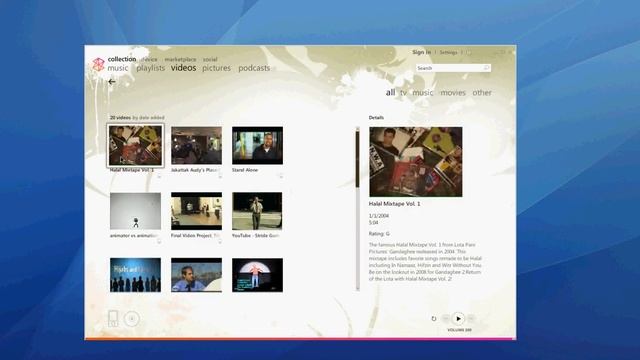Open the playlists tab
Viewport: 640px width, 360px height.
click(x=151, y=68)
